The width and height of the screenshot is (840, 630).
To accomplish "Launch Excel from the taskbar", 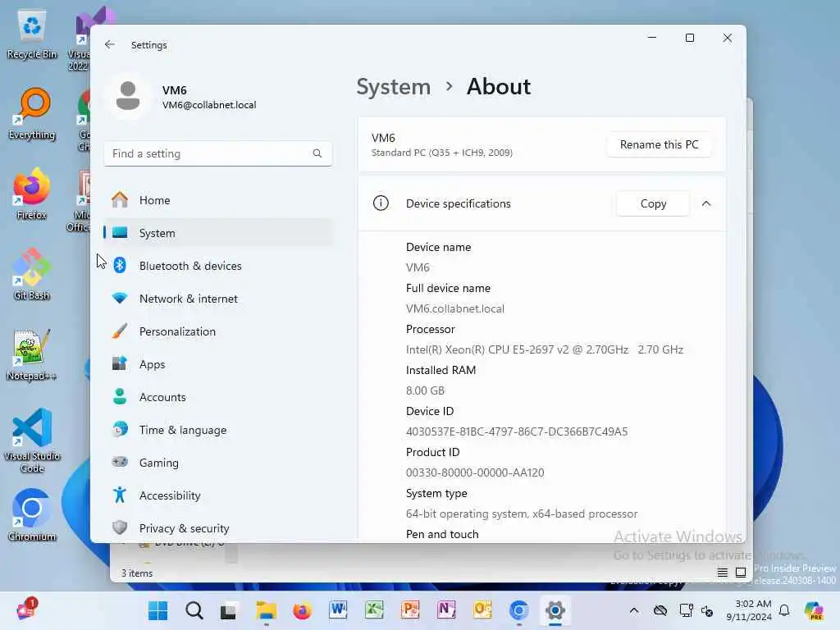I will pos(374,610).
